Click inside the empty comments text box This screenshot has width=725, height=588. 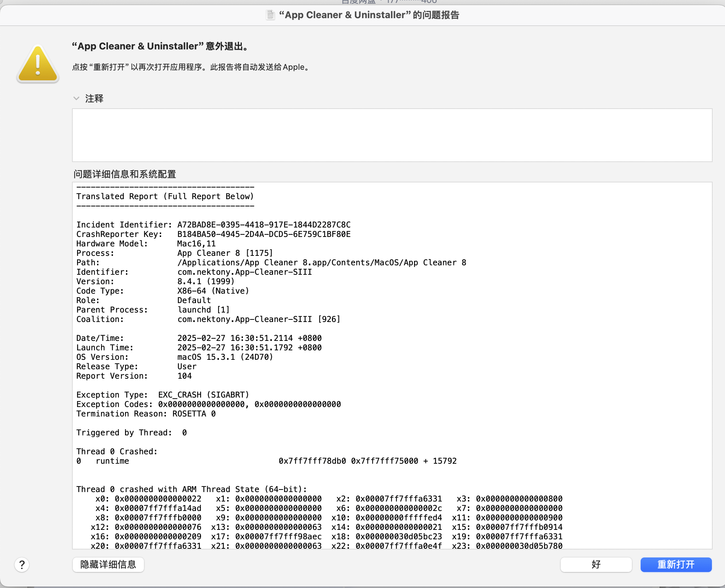392,135
